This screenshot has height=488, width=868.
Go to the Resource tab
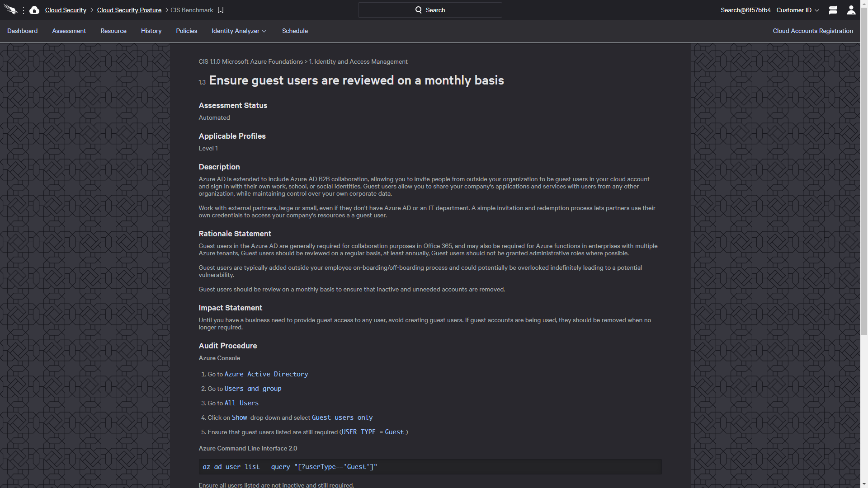pos(113,31)
